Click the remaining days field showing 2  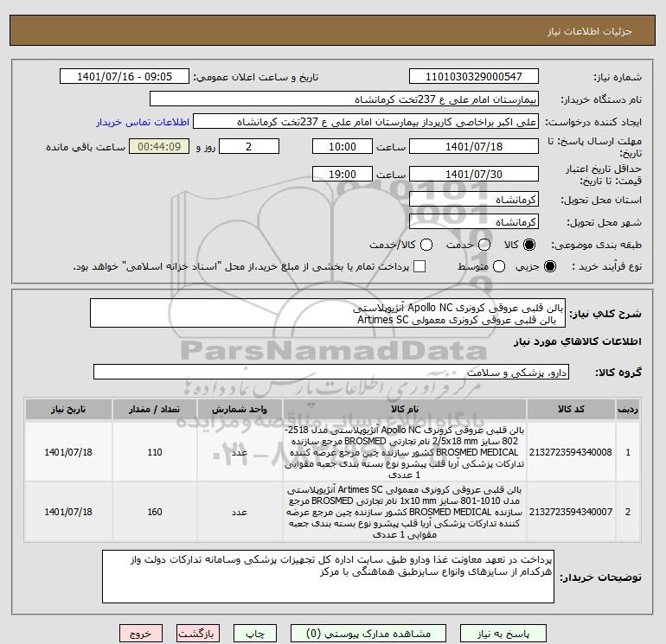(x=249, y=146)
